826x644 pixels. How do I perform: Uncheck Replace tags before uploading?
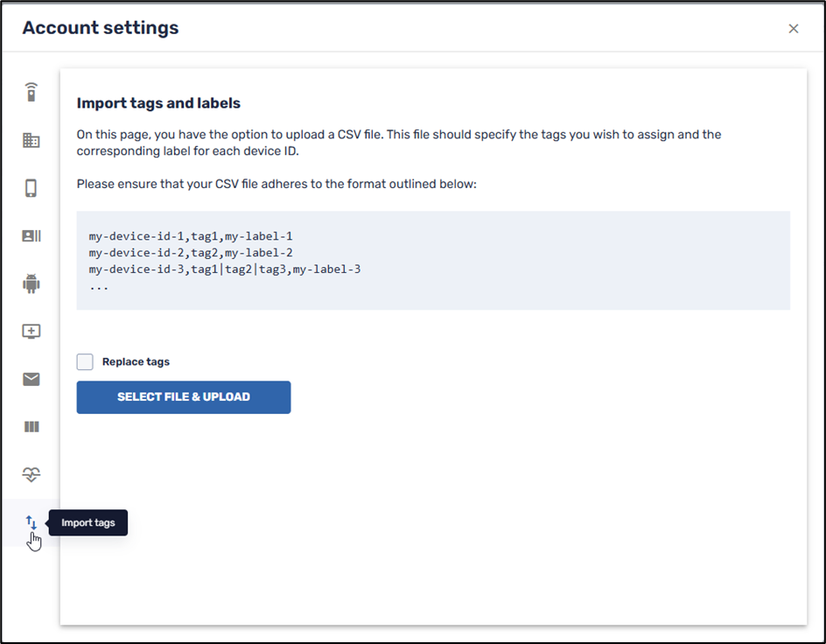click(85, 361)
